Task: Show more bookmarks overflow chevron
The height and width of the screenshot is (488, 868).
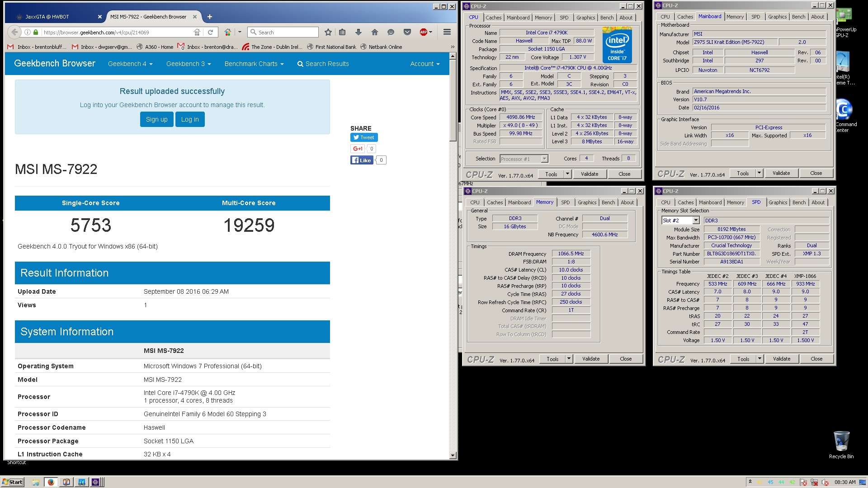Action: 453,47
